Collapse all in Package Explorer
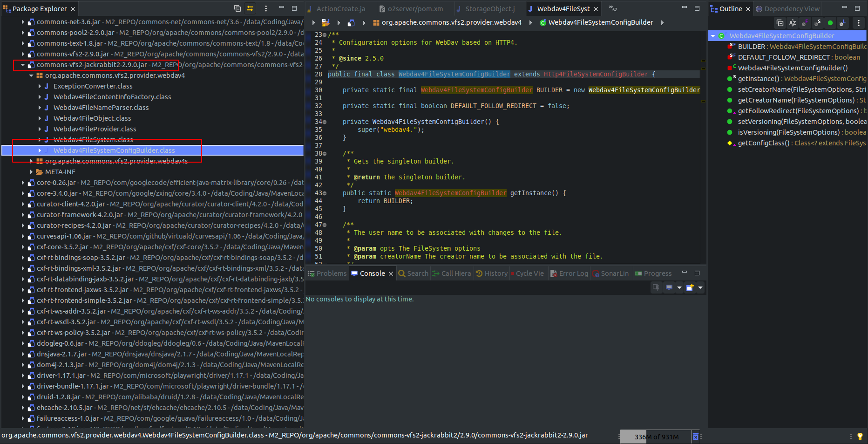Screen dimensions: 868x444 (237, 8)
